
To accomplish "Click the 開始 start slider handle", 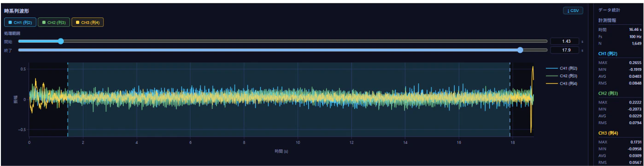I will pyautogui.click(x=61, y=41).
